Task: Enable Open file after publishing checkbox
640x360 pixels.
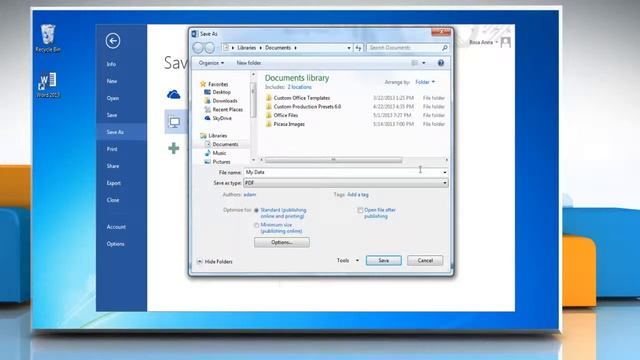Action: (360, 210)
